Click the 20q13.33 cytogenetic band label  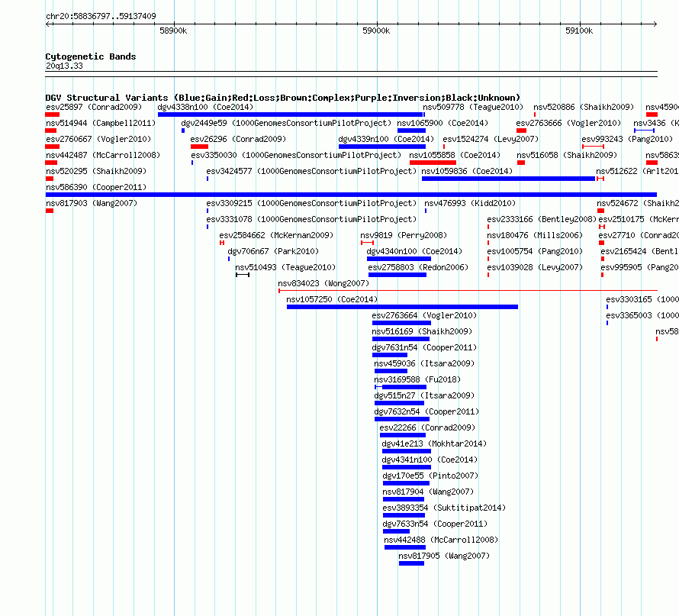click(64, 66)
